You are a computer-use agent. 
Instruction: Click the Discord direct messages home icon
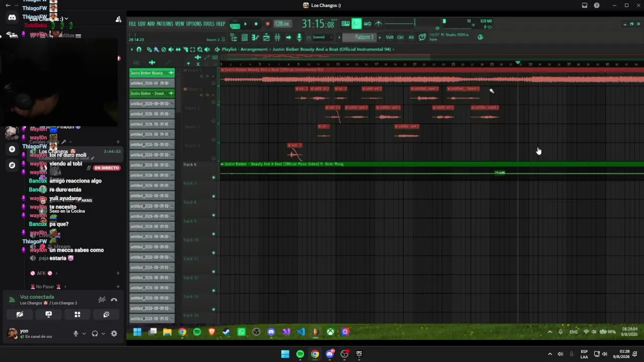(x=12, y=18)
